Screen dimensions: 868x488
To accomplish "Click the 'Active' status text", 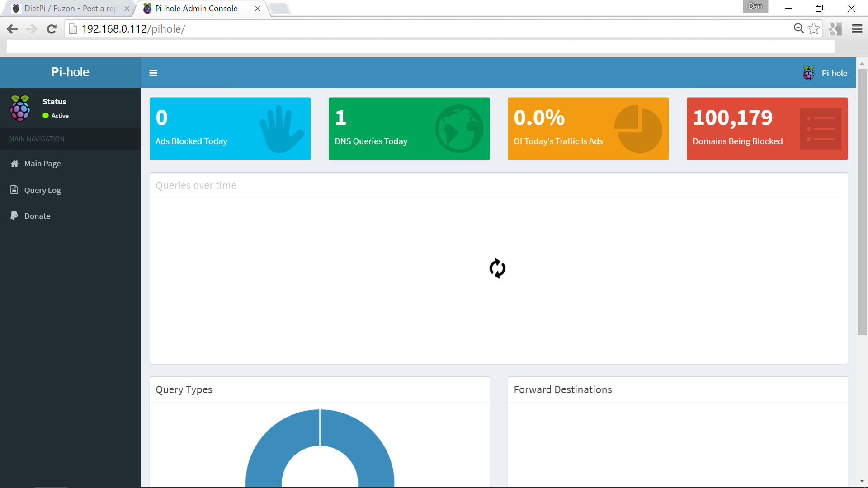I will click(x=60, y=116).
